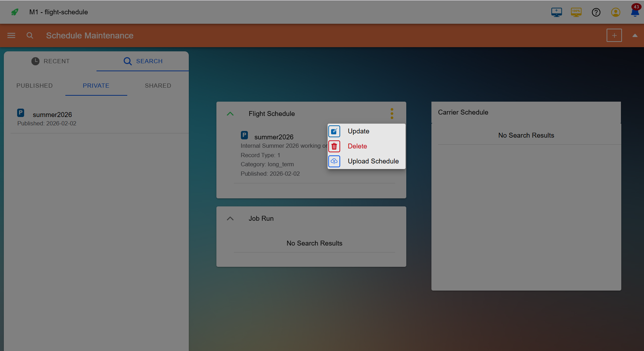Click the Record Type: 1 line

[260, 155]
